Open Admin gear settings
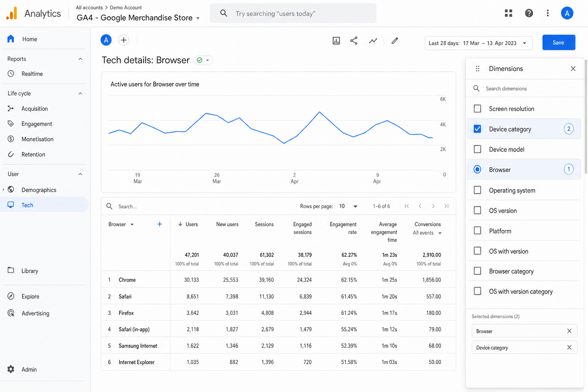Viewport: 588px width, 392px height. pyautogui.click(x=11, y=369)
